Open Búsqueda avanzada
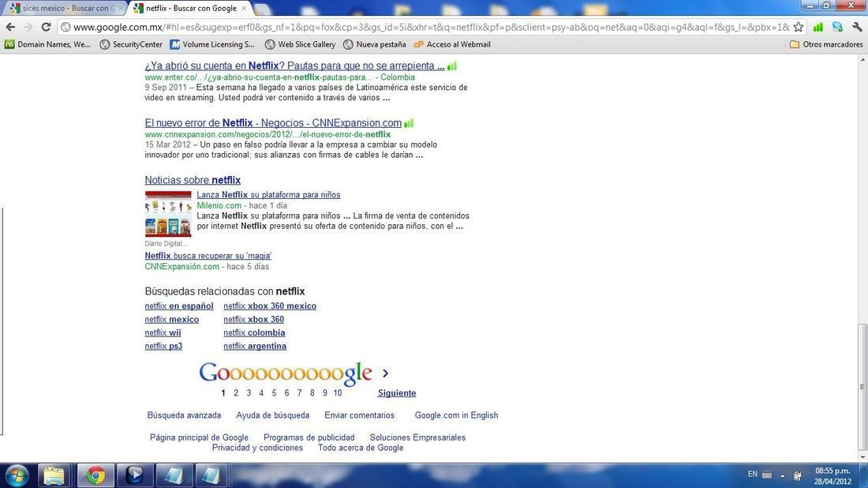This screenshot has height=488, width=868. coord(185,415)
